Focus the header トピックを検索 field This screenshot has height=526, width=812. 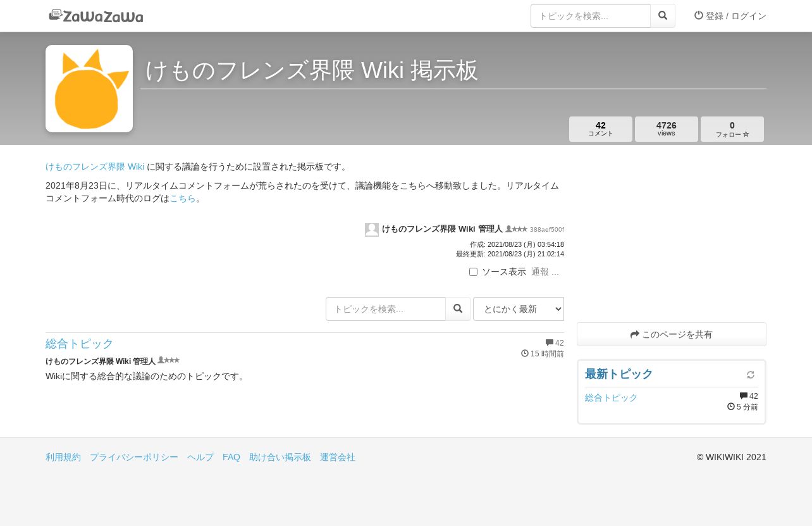(591, 16)
